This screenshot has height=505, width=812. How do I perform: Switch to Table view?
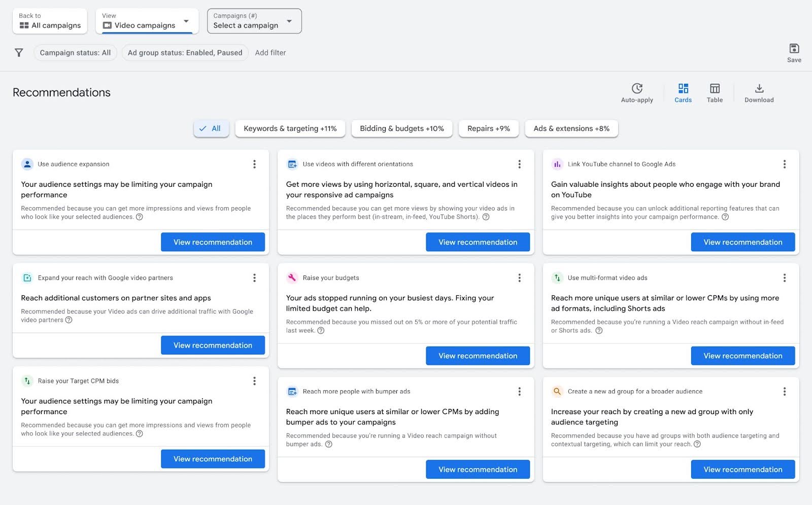[x=715, y=92]
